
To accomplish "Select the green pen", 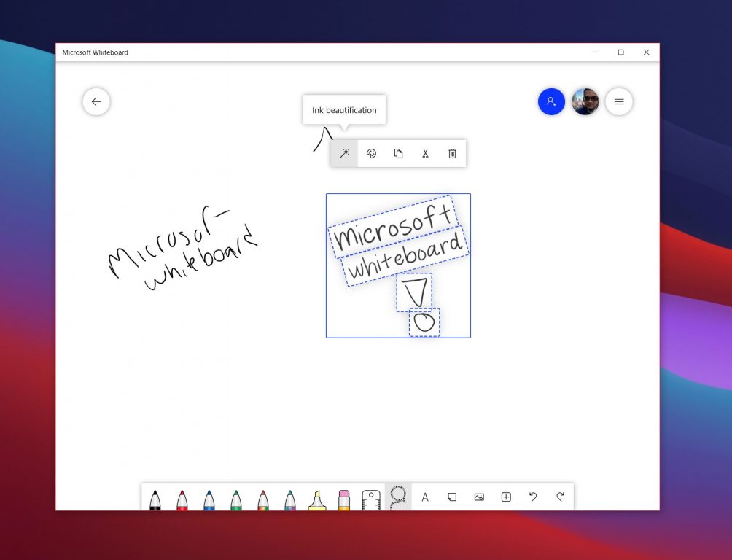I will click(236, 499).
